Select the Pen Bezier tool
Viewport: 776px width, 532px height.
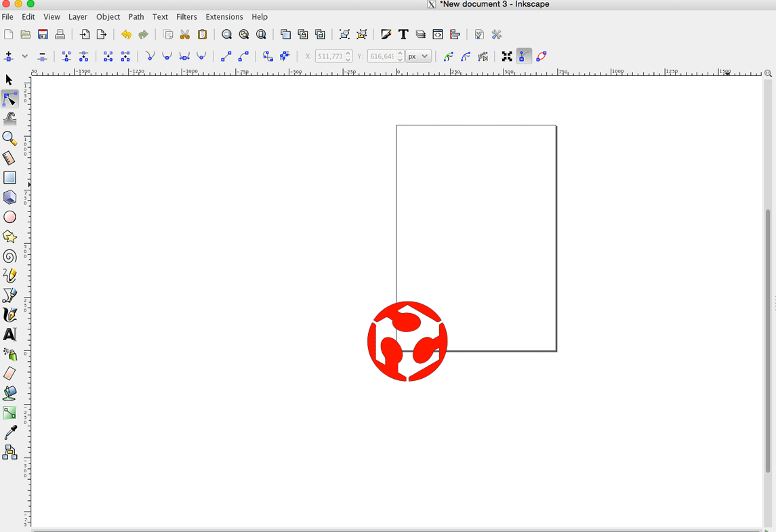tap(9, 295)
